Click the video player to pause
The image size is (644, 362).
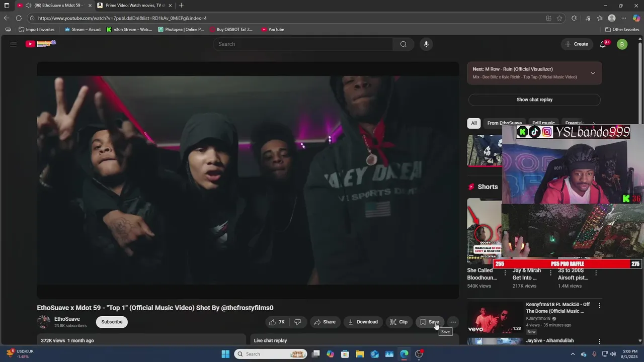pyautogui.click(x=248, y=180)
